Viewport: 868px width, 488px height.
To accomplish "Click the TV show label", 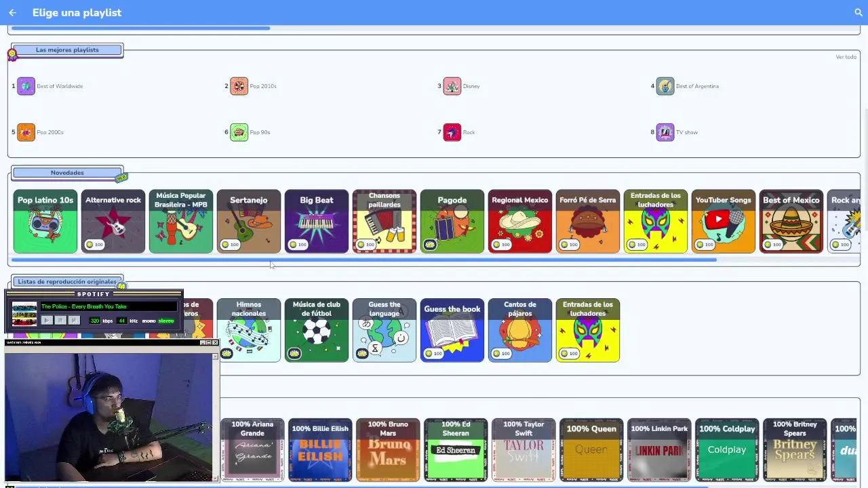I will point(686,132).
